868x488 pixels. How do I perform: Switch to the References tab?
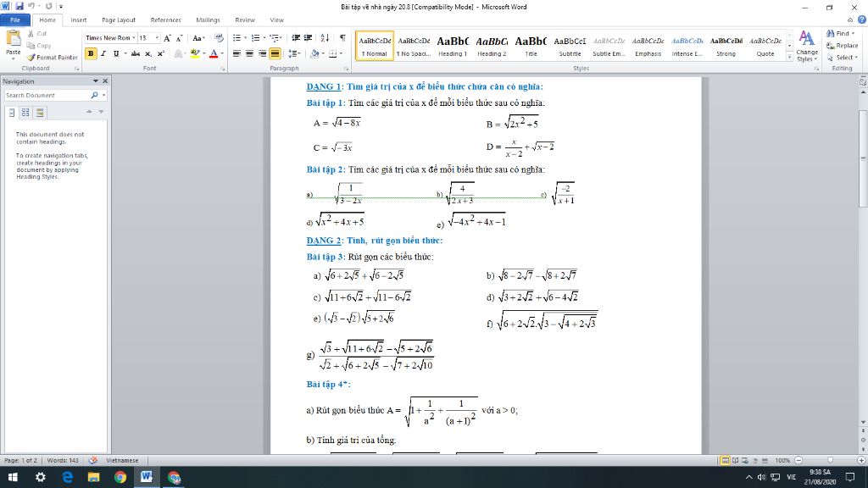tap(165, 20)
